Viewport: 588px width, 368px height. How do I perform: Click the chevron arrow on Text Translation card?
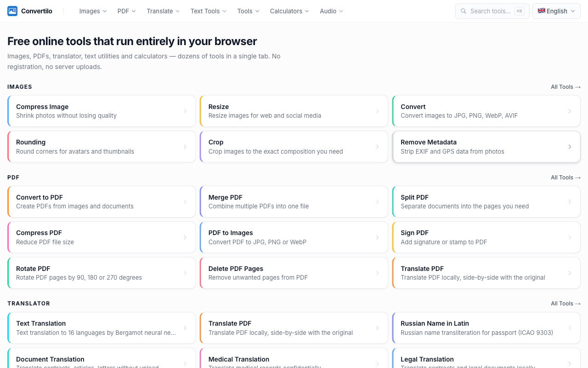pos(185,328)
